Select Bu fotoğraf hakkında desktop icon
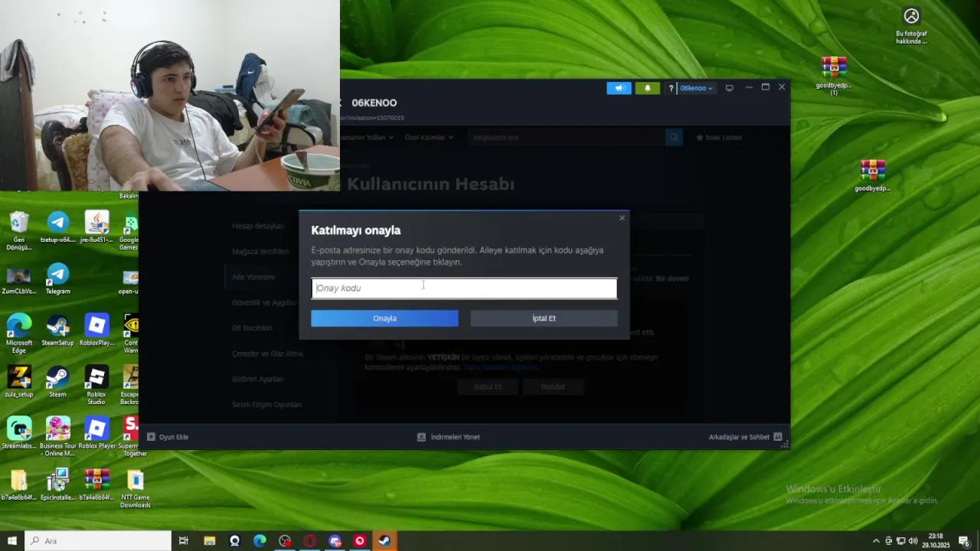 tap(911, 26)
